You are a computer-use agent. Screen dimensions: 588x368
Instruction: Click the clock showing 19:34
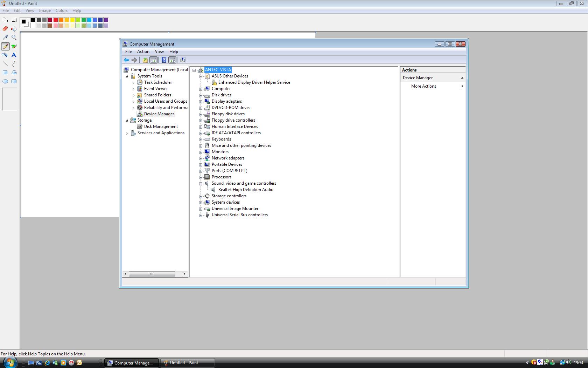(578, 363)
